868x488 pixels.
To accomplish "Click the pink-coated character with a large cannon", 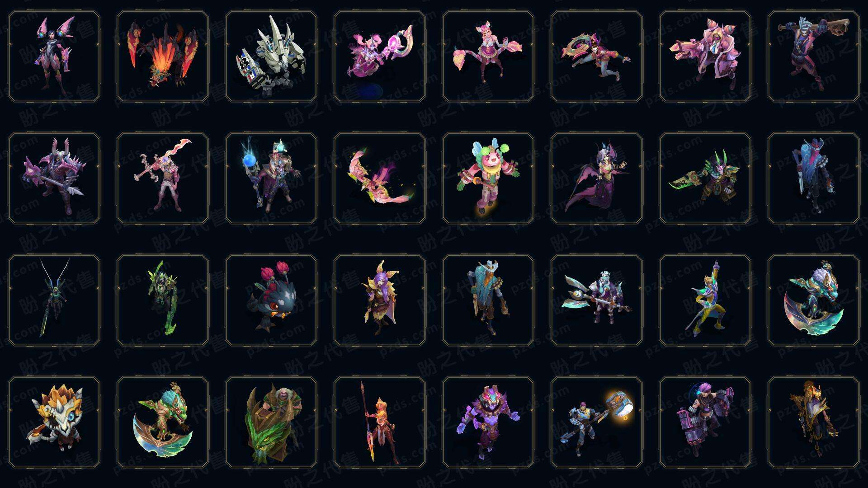I will coord(705,56).
